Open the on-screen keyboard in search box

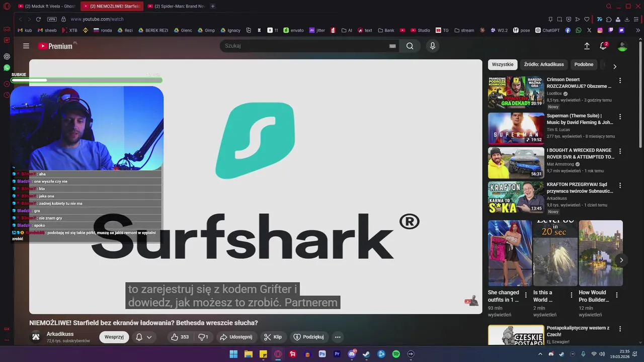pyautogui.click(x=392, y=46)
